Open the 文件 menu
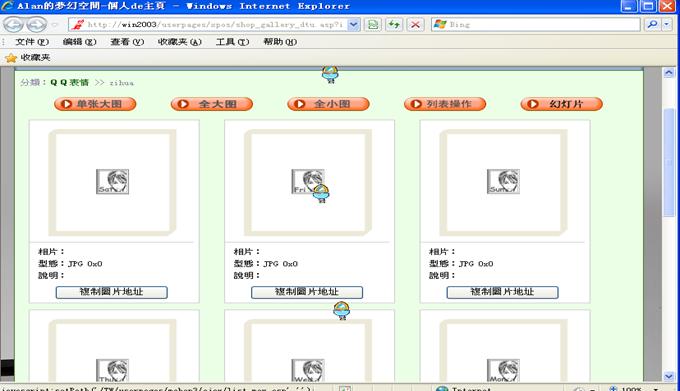Image resolution: width=680 pixels, height=391 pixels. point(32,42)
